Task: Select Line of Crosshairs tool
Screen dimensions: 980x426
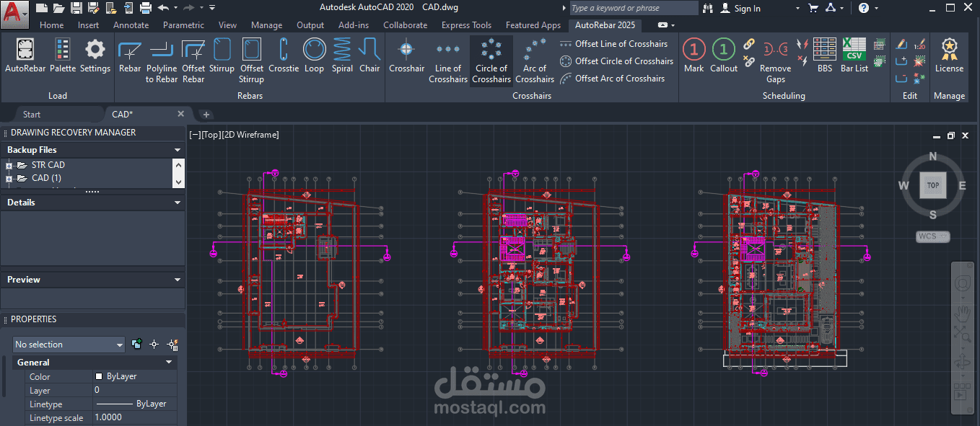Action: (448, 61)
